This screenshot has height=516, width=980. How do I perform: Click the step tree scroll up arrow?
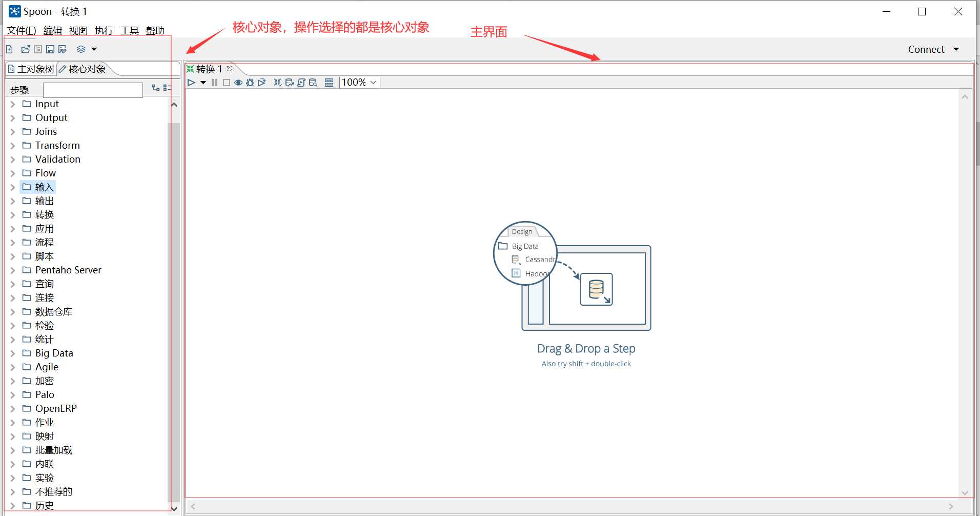pos(174,105)
